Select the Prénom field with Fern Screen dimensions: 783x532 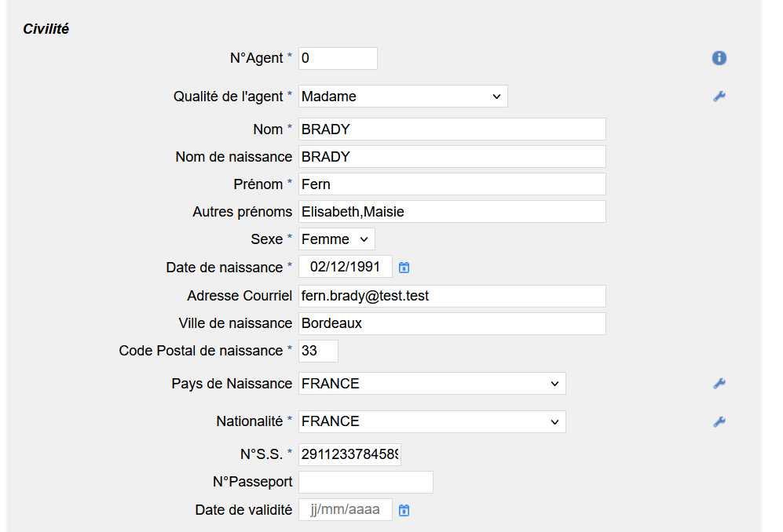[x=452, y=184]
